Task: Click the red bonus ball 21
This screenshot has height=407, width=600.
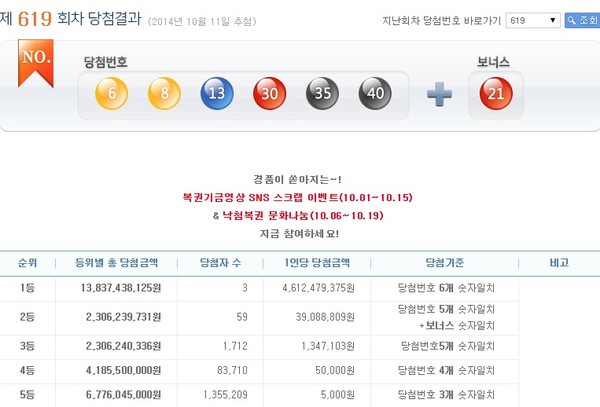Action: coord(491,93)
